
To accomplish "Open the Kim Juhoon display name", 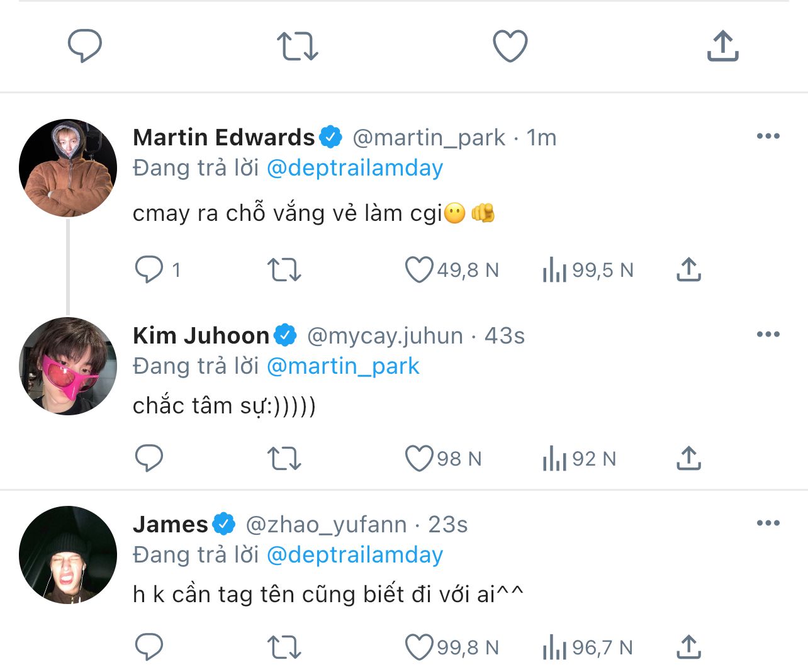I will click(x=201, y=336).
